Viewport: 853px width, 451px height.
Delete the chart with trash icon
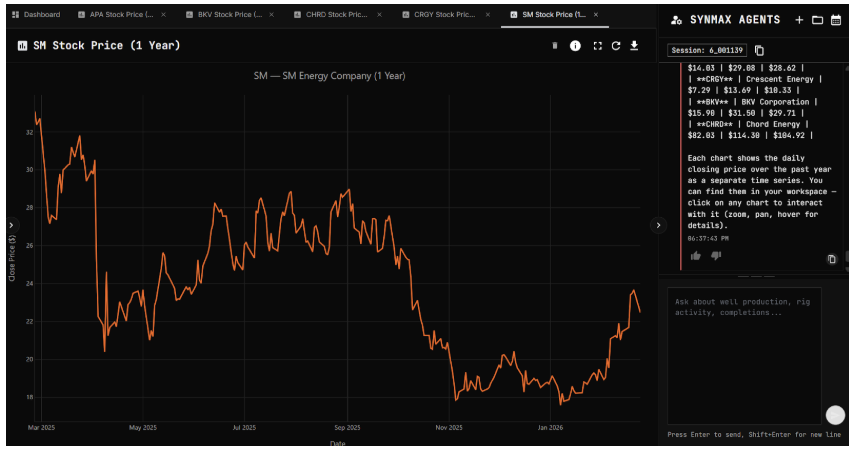pos(555,46)
